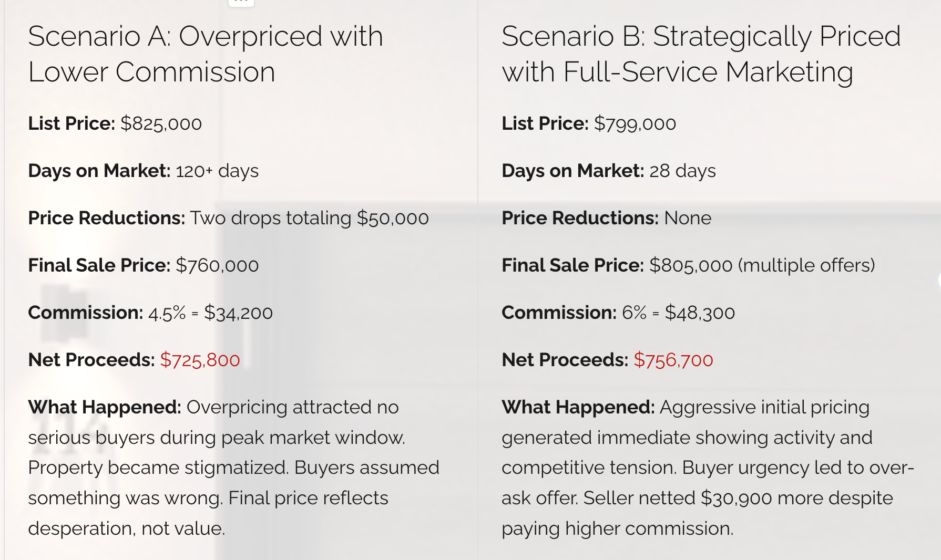The image size is (941, 560).
Task: Click the "Scenario B: Strategically Priced" heading
Action: [x=701, y=37]
